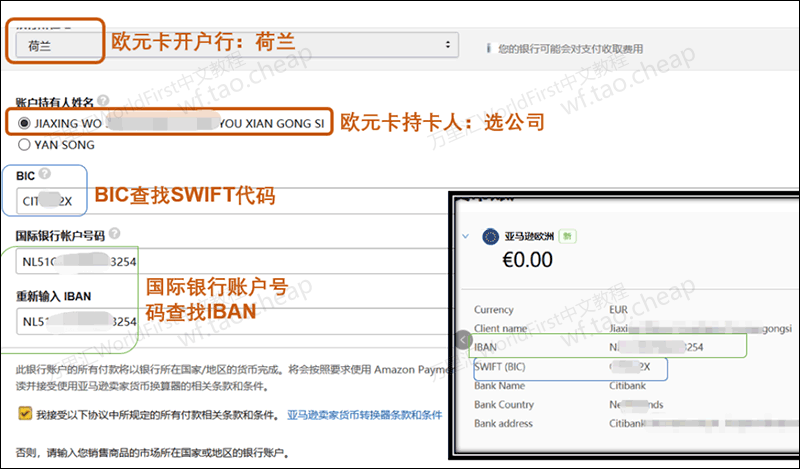Click the help icon next to 账户持有人姓名

point(103,101)
